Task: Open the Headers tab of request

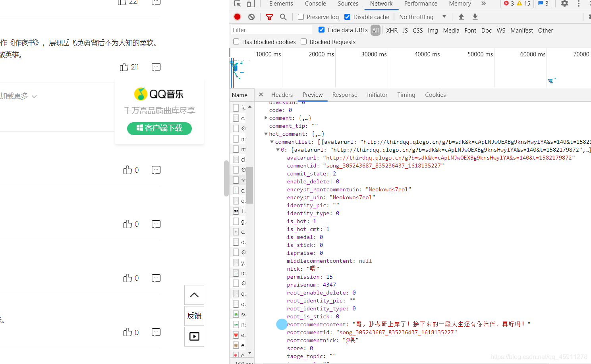Action: click(282, 95)
